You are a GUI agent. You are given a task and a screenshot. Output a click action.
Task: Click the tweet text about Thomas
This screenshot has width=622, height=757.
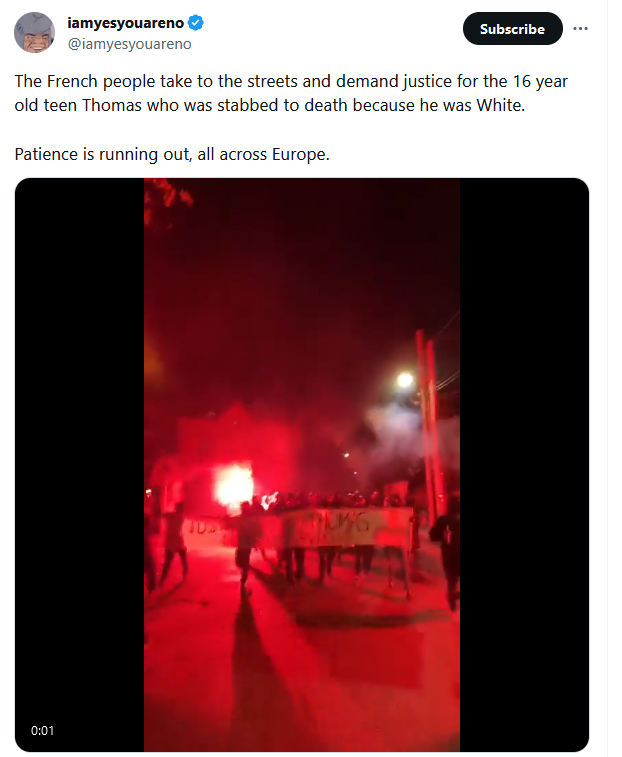coord(291,93)
